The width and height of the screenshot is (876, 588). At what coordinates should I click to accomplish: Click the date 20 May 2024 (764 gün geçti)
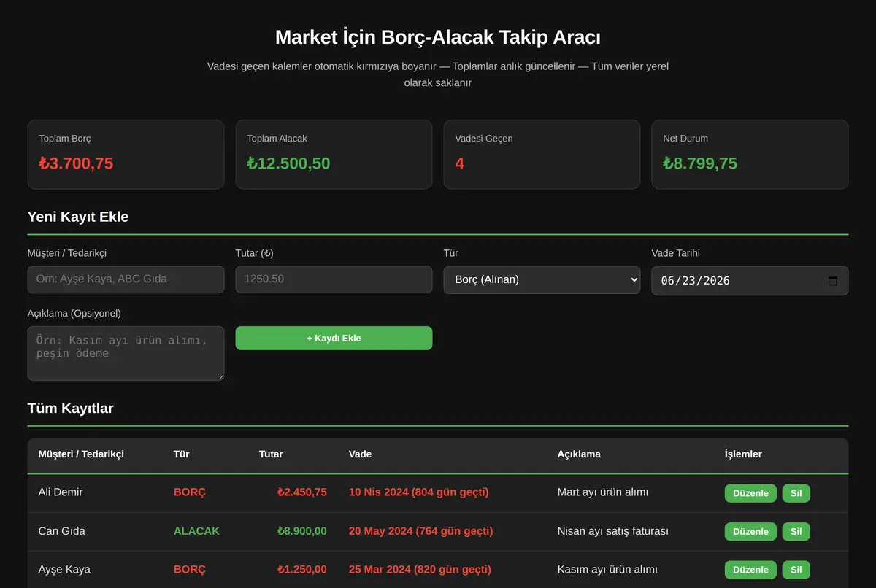(x=421, y=531)
